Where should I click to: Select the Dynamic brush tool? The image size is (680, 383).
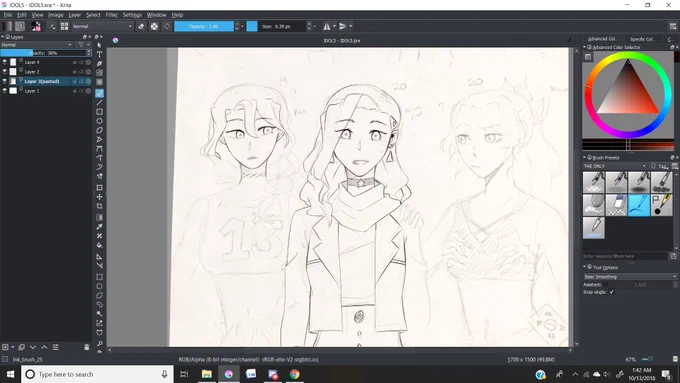coord(99,167)
